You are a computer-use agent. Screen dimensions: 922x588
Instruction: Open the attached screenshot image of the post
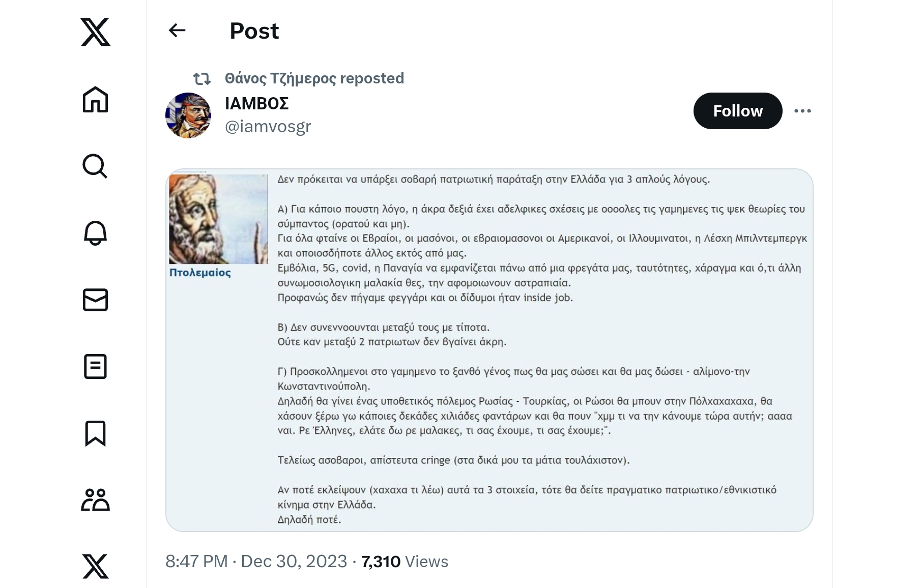(x=489, y=350)
